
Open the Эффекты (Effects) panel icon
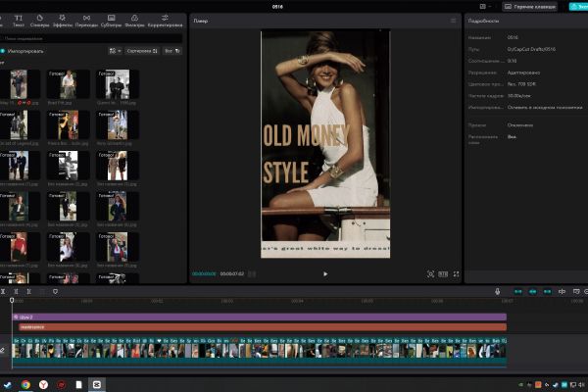(63, 21)
